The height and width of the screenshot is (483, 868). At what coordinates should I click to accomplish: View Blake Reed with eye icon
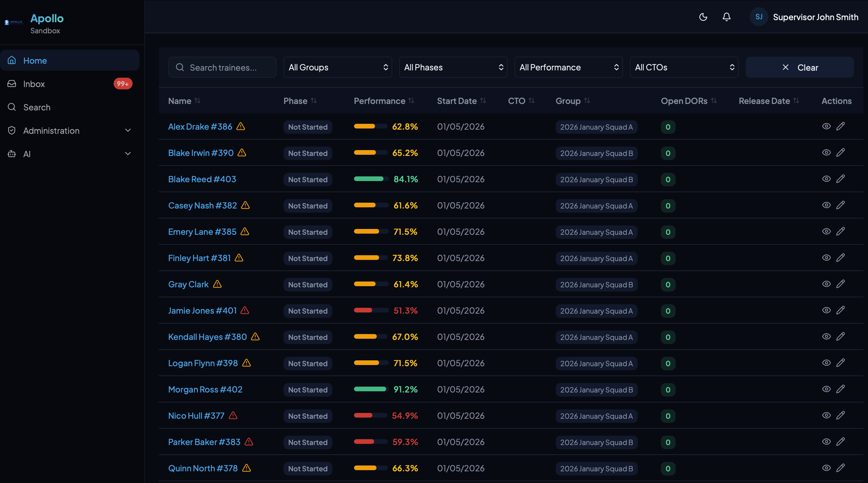click(826, 179)
